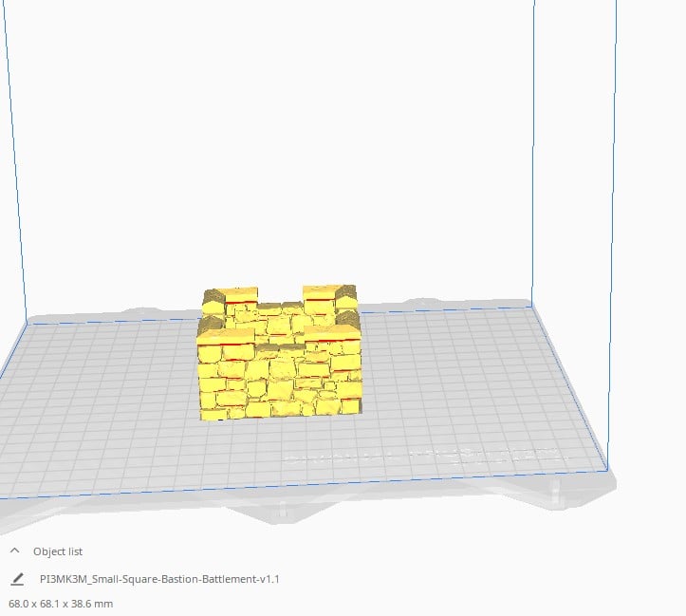Collapse the Object list chevron
Viewport: 686px width, 616px height.
14,551
